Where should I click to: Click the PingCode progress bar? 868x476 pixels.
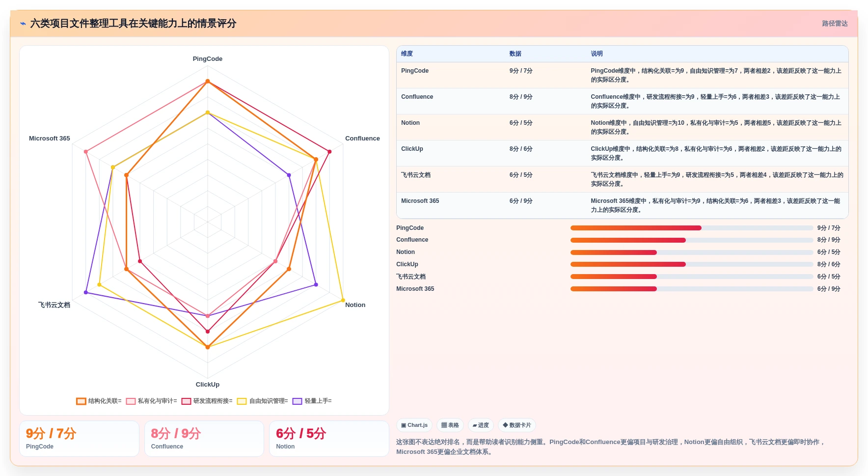(692, 228)
